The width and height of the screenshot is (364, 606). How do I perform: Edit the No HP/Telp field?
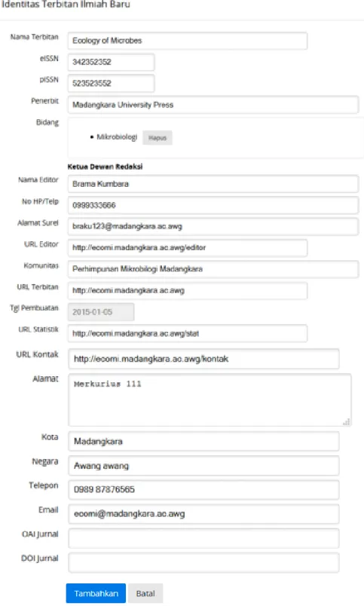coord(213,205)
